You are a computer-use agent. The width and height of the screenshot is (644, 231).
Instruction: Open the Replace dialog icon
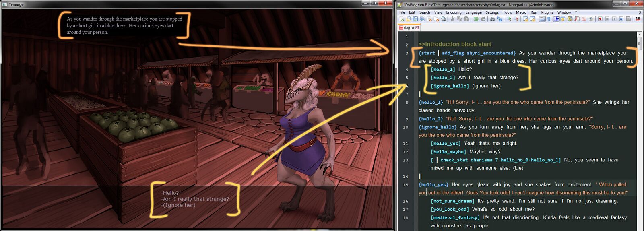[500, 19]
